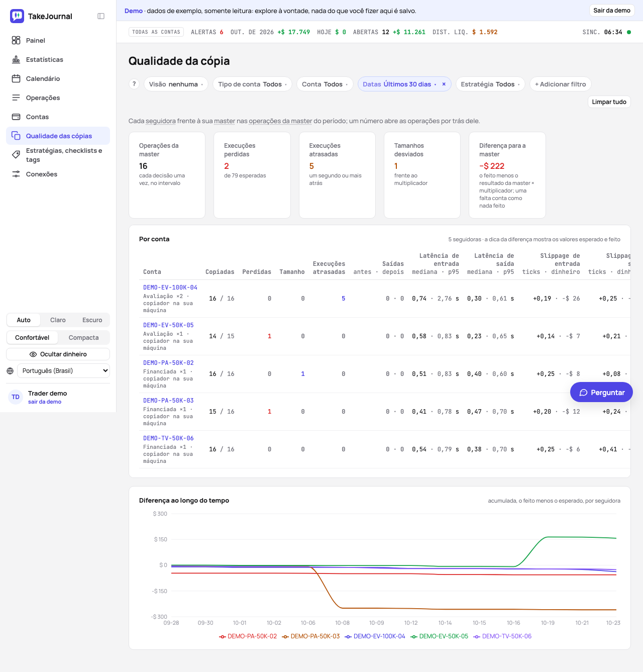Click the help question mark icon
Image resolution: width=643 pixels, height=672 pixels.
tap(134, 84)
